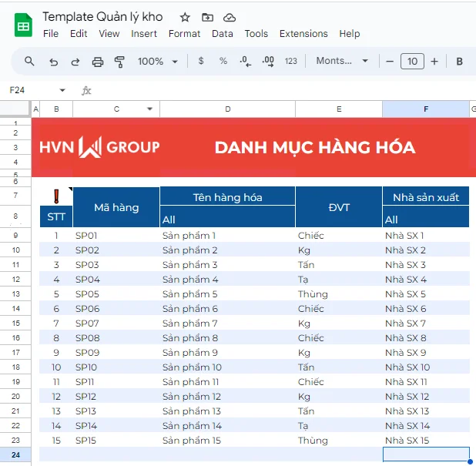Viewport: 476px width, 466px height.
Task: Click the Mã hàng header cell
Action: pyautogui.click(x=116, y=208)
